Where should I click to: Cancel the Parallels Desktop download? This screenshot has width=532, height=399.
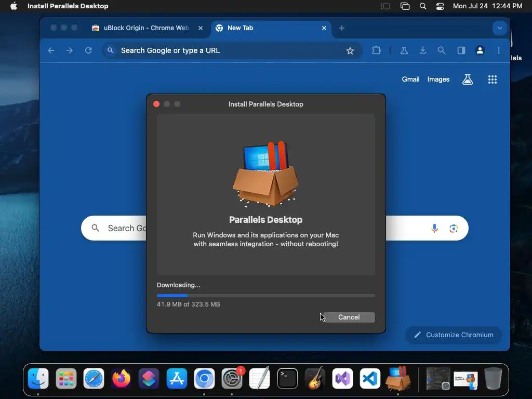click(349, 317)
